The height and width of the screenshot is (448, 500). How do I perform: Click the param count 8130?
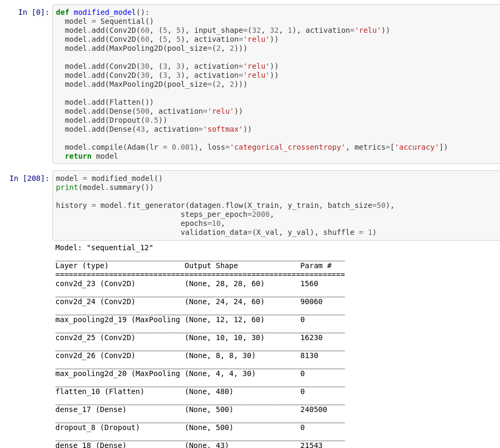click(309, 355)
